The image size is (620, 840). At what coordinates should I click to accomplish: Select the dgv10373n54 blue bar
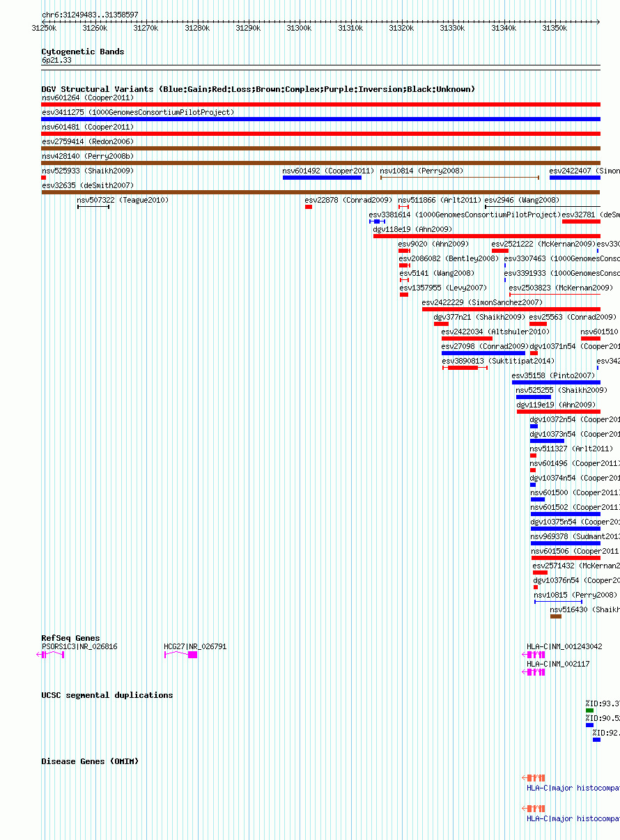click(547, 441)
